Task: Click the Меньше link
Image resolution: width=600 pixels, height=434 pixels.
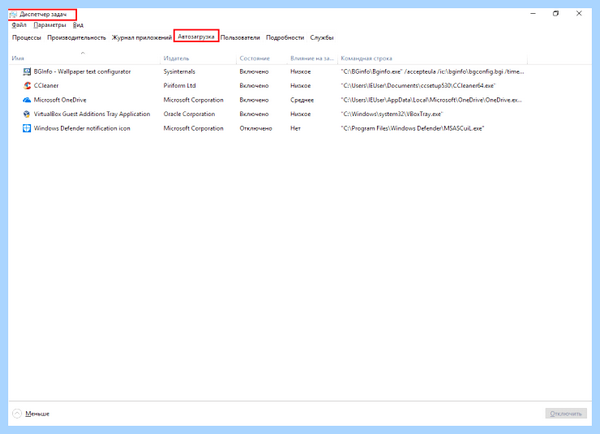Action: click(x=37, y=414)
